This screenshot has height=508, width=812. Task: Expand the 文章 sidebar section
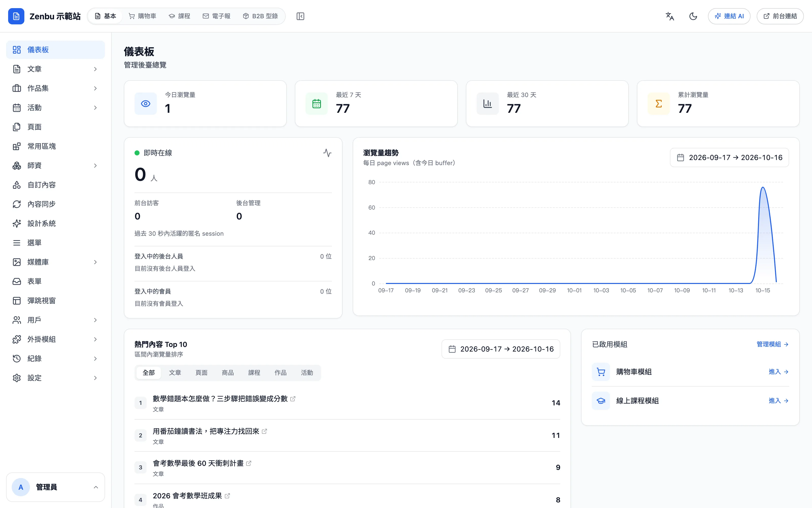[x=55, y=69]
